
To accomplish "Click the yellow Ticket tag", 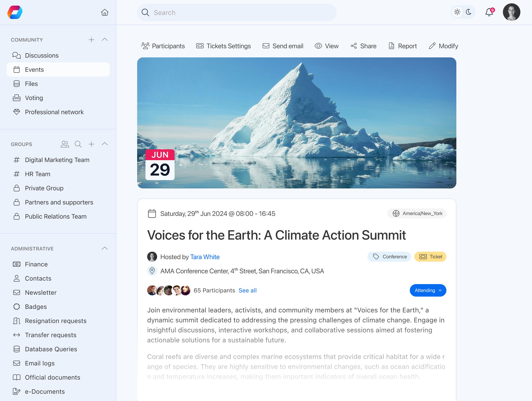I will pyautogui.click(x=430, y=257).
